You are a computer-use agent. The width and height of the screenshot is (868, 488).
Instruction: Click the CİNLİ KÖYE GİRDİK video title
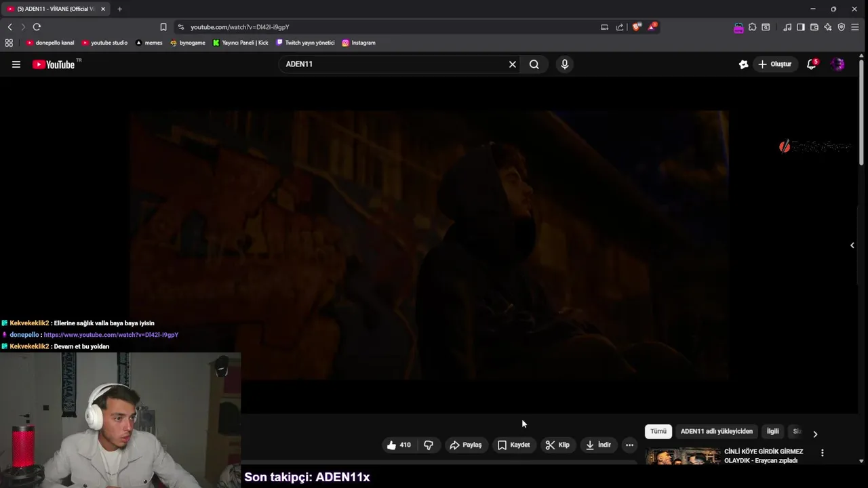pos(764,456)
